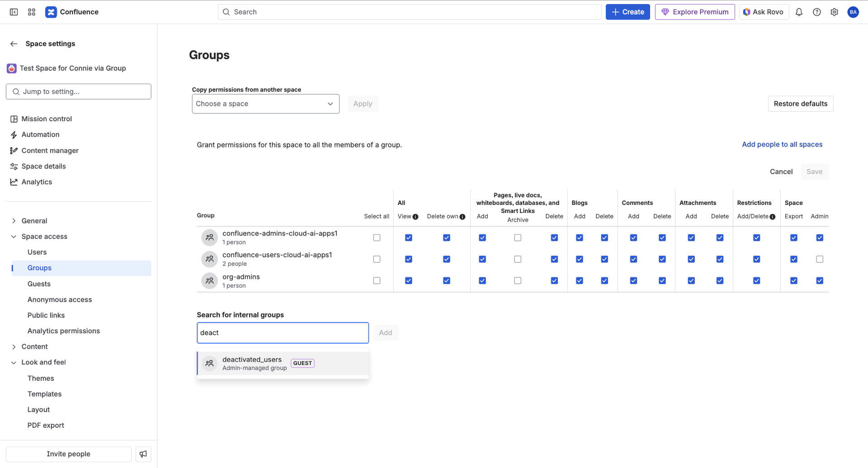Open the Choose a space dropdown
The width and height of the screenshot is (868, 468).
point(265,104)
